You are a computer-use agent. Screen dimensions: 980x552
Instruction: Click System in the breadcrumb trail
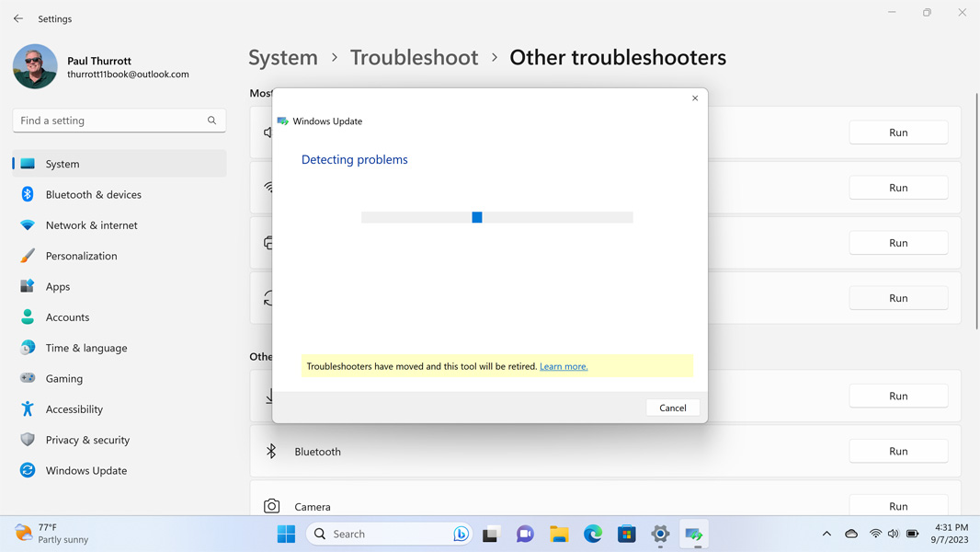click(283, 57)
